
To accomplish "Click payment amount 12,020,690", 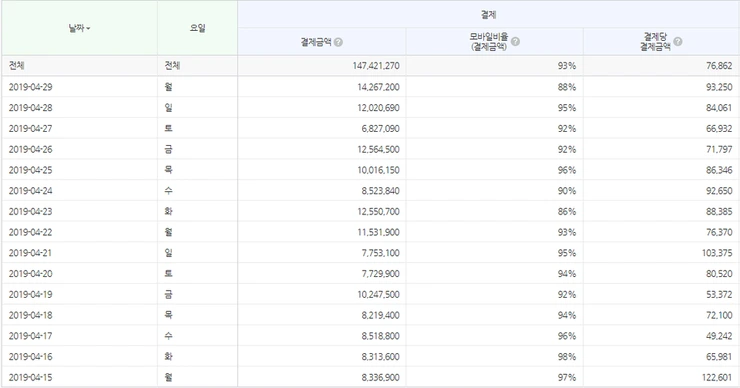I will (378, 108).
